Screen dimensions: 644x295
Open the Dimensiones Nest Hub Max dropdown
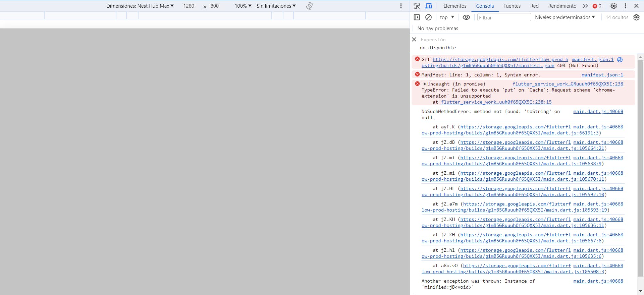pos(140,6)
